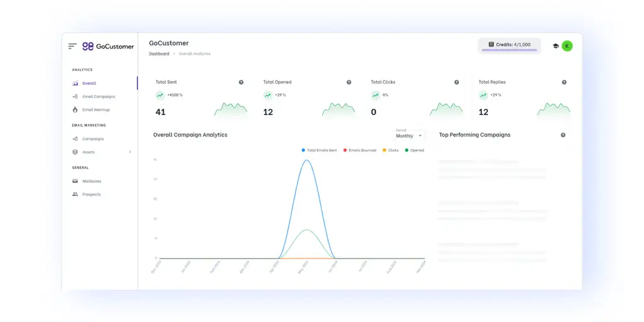644x322 pixels.
Task: Open Mailboxes page
Action: (92, 181)
